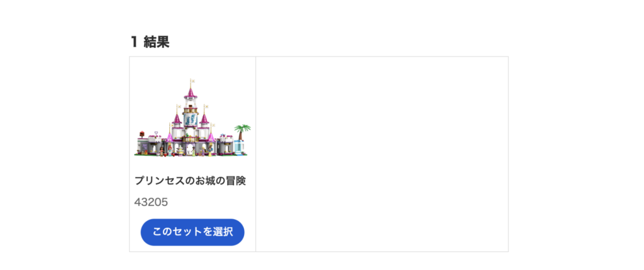Click the right pink cone tower roof
The image size is (644, 270).
pos(204,118)
